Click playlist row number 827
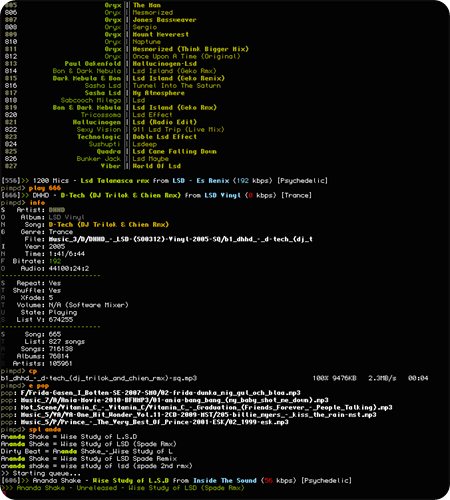Viewport: 450px width, 500px height. click(11, 166)
